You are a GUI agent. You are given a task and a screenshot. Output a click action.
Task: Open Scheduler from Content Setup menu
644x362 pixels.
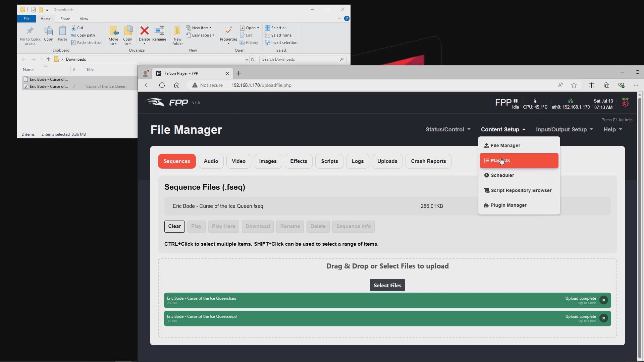pos(519,175)
